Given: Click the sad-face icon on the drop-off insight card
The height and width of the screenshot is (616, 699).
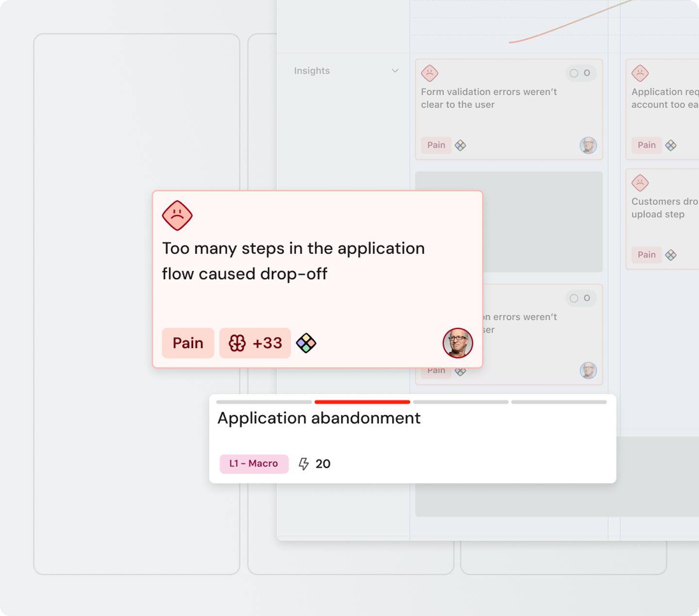Looking at the screenshot, I should (x=177, y=216).
